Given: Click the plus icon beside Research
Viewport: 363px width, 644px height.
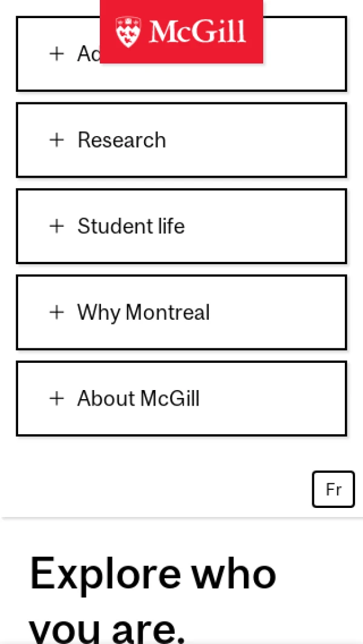Looking at the screenshot, I should pos(57,140).
